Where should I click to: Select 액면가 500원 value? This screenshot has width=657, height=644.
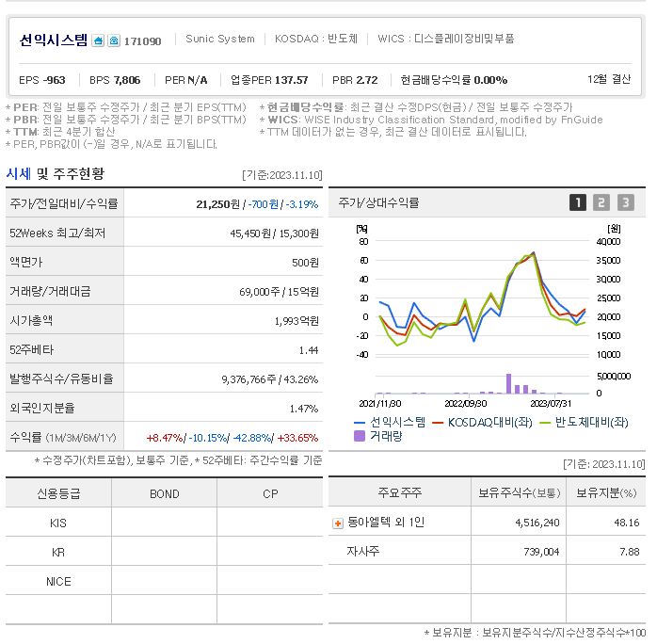pos(306,263)
